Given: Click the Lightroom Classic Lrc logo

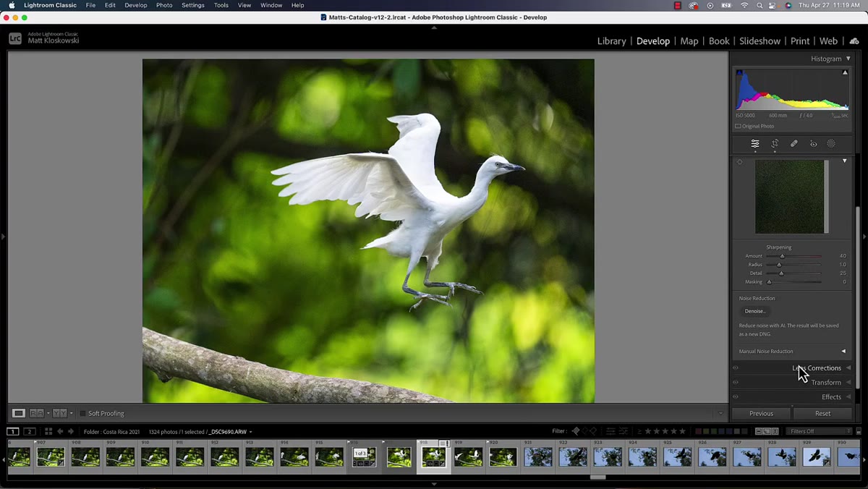Looking at the screenshot, I should [15, 38].
